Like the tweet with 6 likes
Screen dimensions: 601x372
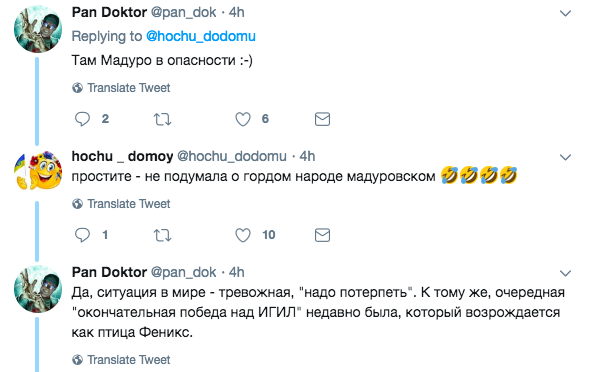click(x=243, y=119)
